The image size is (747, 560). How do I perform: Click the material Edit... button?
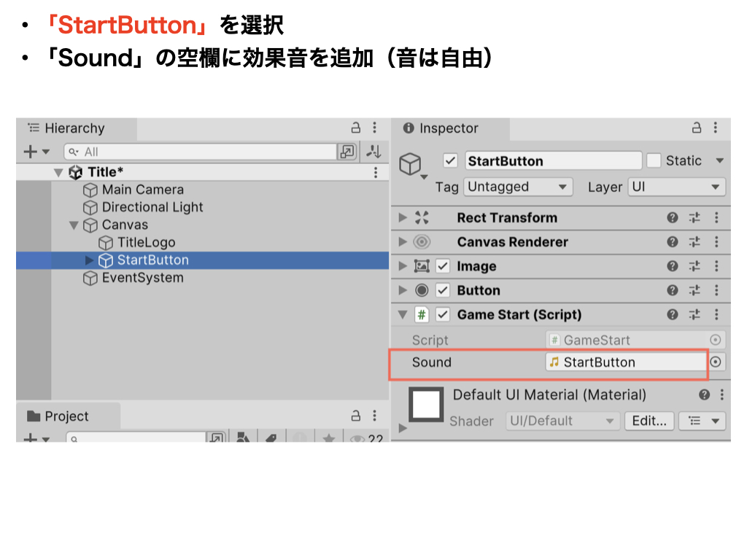click(x=649, y=421)
